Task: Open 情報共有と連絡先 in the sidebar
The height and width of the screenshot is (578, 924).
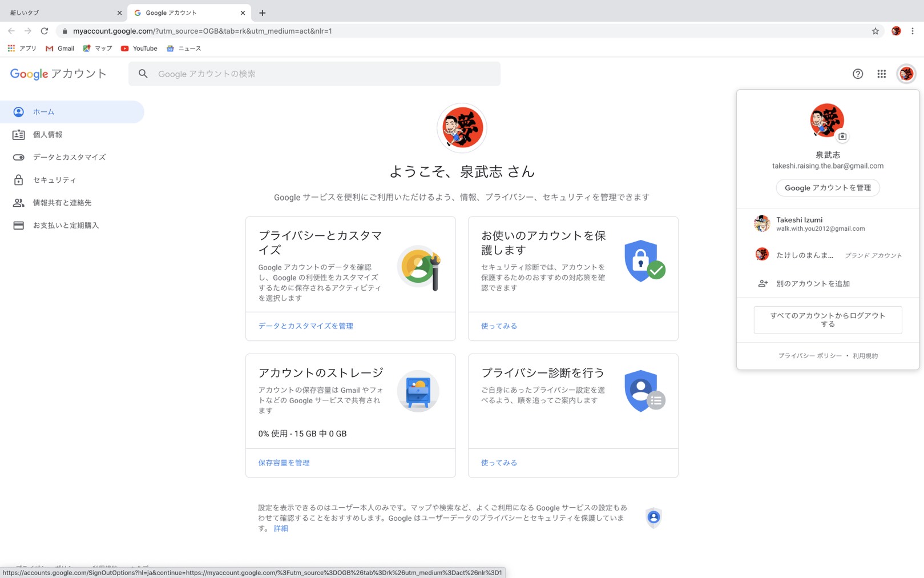Action: 72,203
